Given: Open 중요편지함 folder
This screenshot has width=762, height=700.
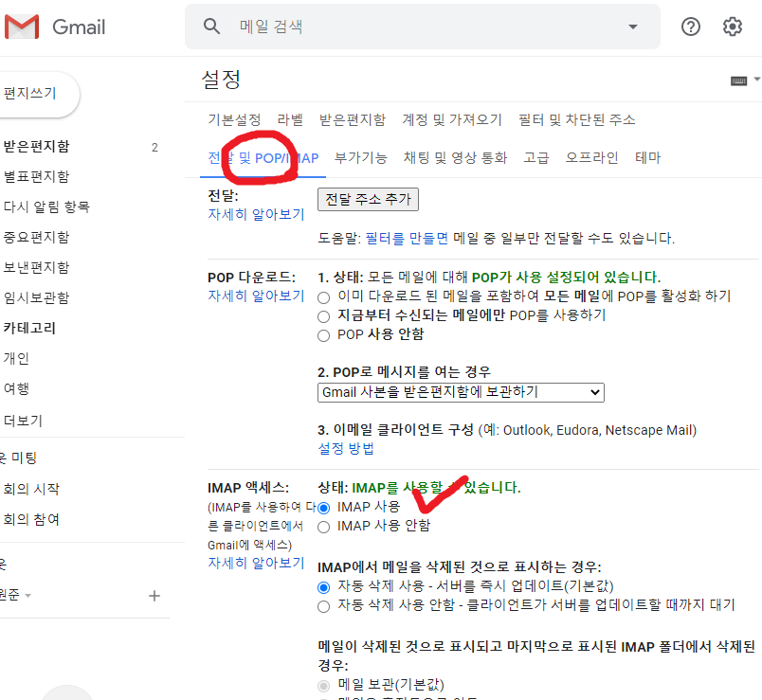Looking at the screenshot, I should [36, 237].
